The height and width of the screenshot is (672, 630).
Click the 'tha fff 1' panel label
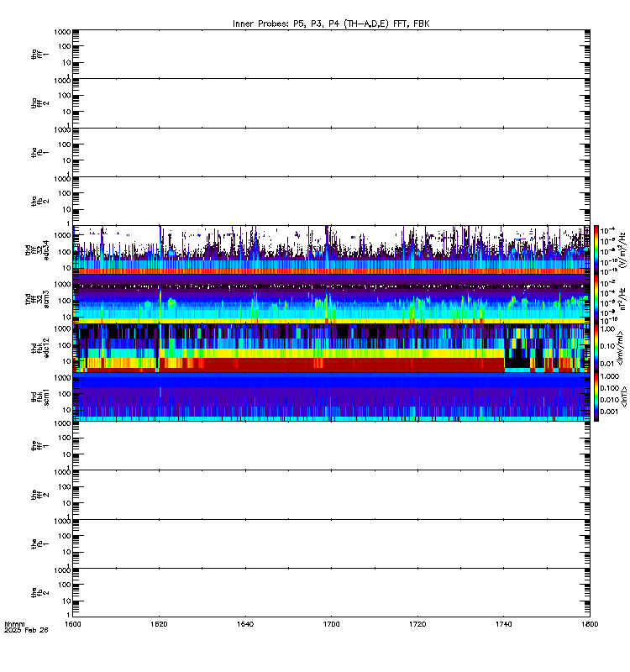[x=40, y=54]
